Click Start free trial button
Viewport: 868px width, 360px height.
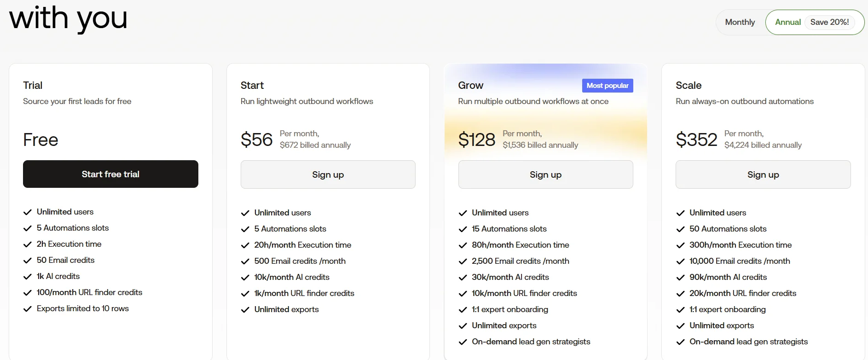coord(110,174)
